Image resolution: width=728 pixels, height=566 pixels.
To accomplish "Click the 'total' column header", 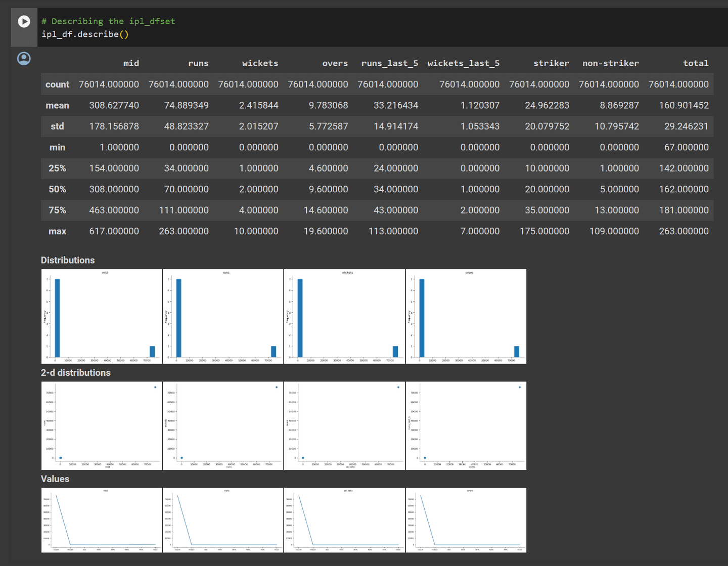I will pos(696,63).
